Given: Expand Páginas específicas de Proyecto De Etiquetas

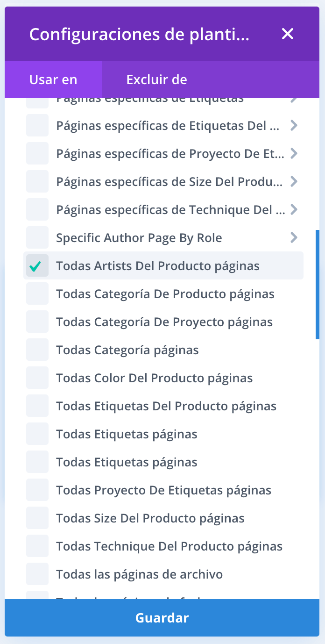Looking at the screenshot, I should [x=294, y=154].
